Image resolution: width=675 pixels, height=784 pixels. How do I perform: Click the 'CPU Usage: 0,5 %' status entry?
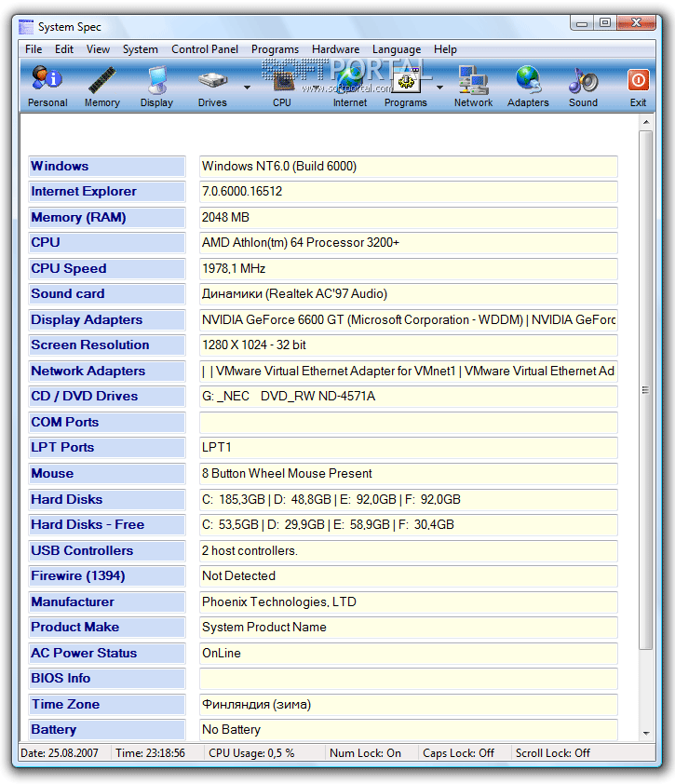click(251, 753)
